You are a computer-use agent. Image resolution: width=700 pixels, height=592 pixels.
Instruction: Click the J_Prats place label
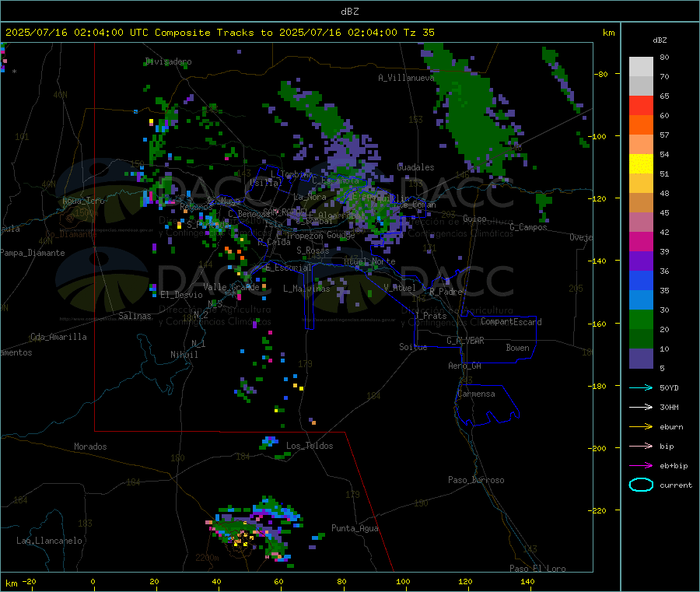(430, 315)
